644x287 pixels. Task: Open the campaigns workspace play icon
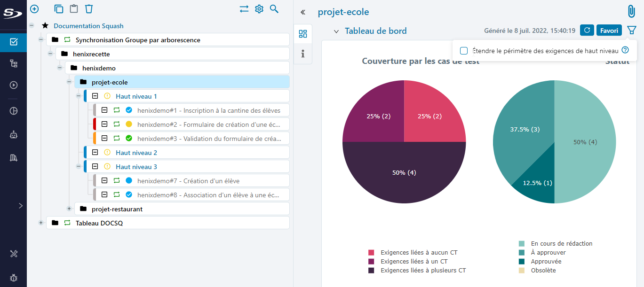click(13, 85)
